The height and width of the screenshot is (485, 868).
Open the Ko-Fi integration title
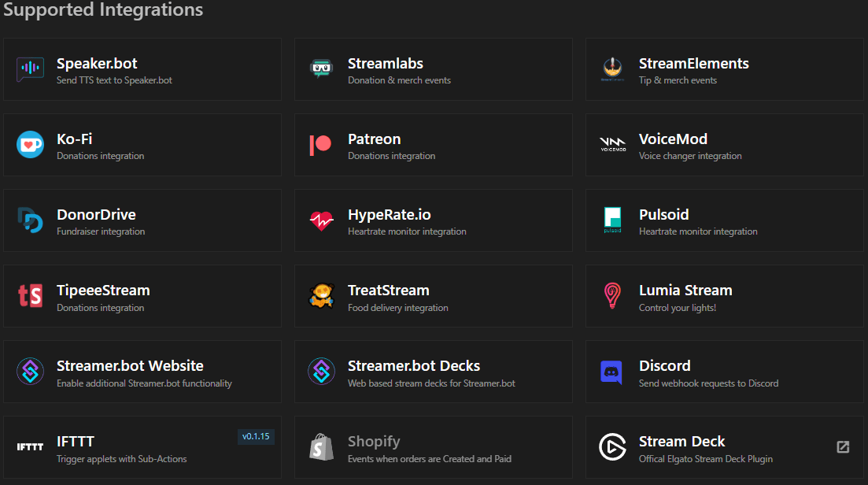pos(74,139)
